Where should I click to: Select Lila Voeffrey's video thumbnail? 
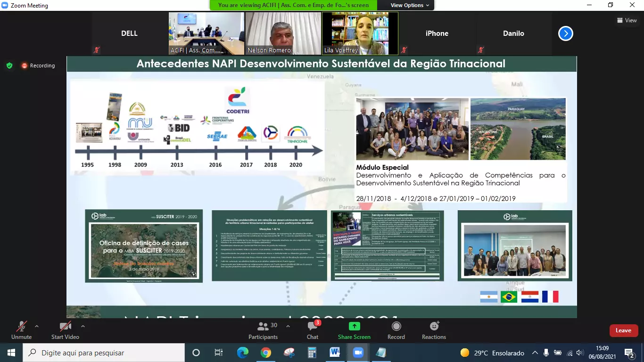point(360,33)
